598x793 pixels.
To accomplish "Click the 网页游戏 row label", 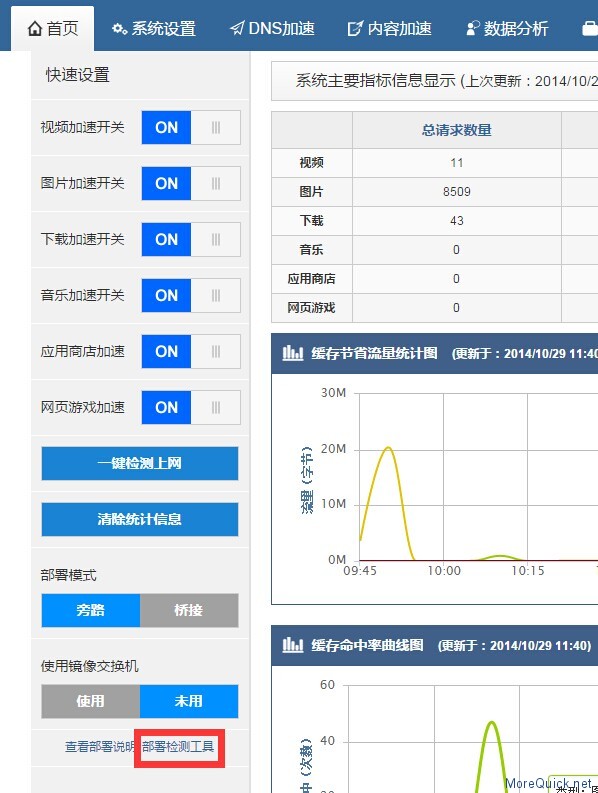I will pyautogui.click(x=312, y=307).
